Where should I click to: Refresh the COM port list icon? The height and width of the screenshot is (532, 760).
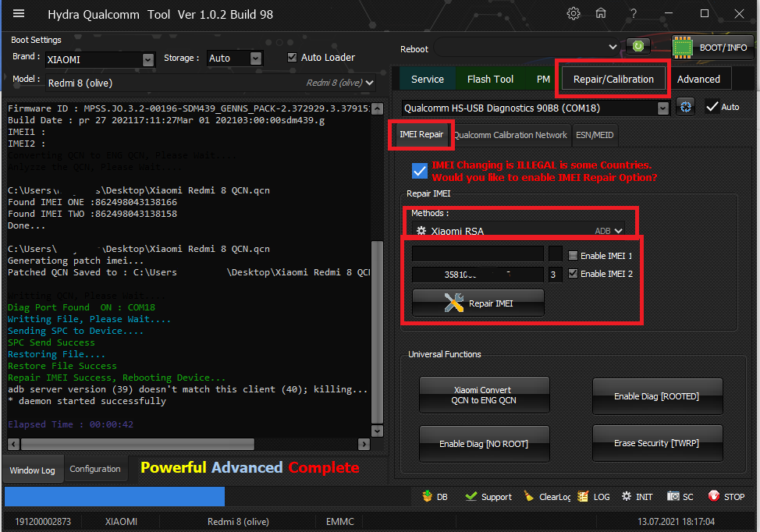pos(685,107)
